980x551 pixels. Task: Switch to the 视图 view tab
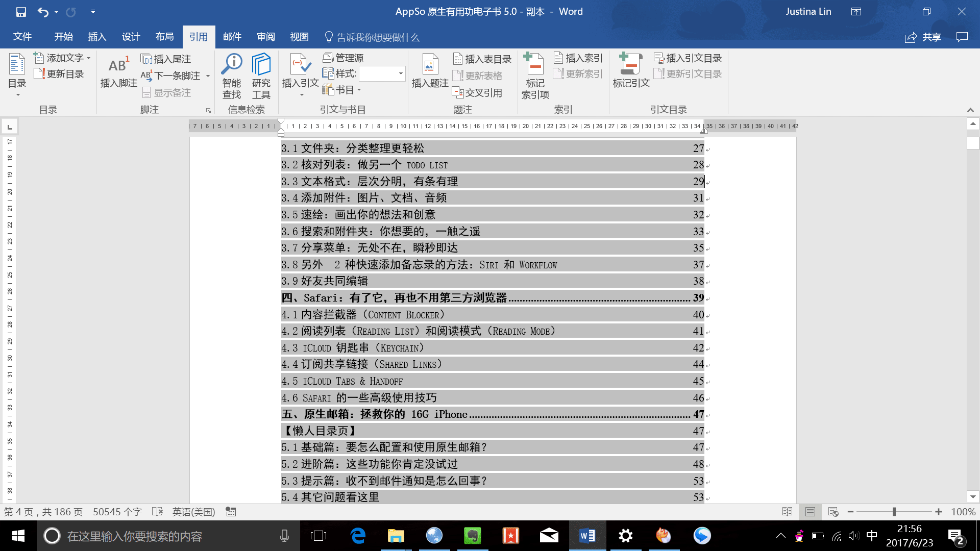pos(300,37)
